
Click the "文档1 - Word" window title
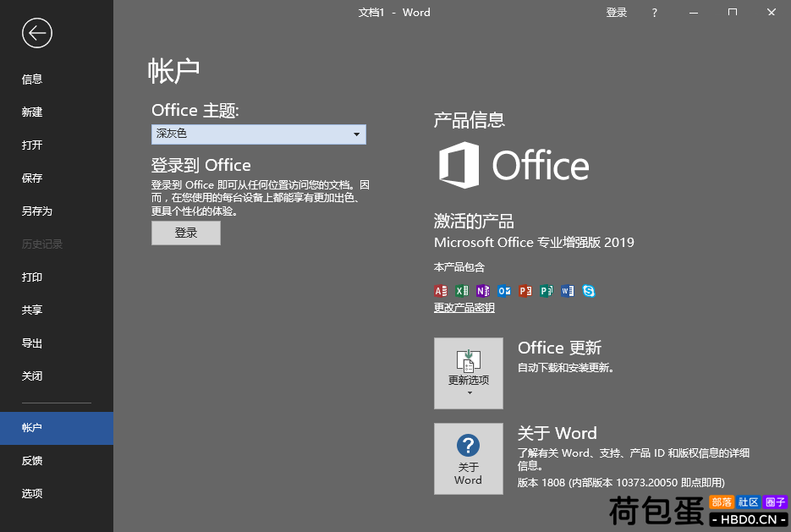click(394, 13)
